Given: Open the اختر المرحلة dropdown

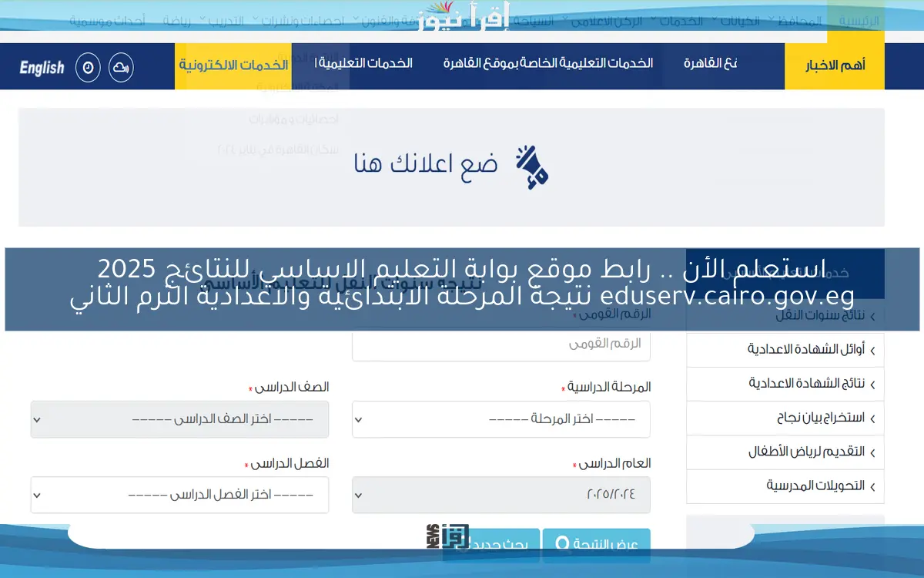Looking at the screenshot, I should coord(501,420).
